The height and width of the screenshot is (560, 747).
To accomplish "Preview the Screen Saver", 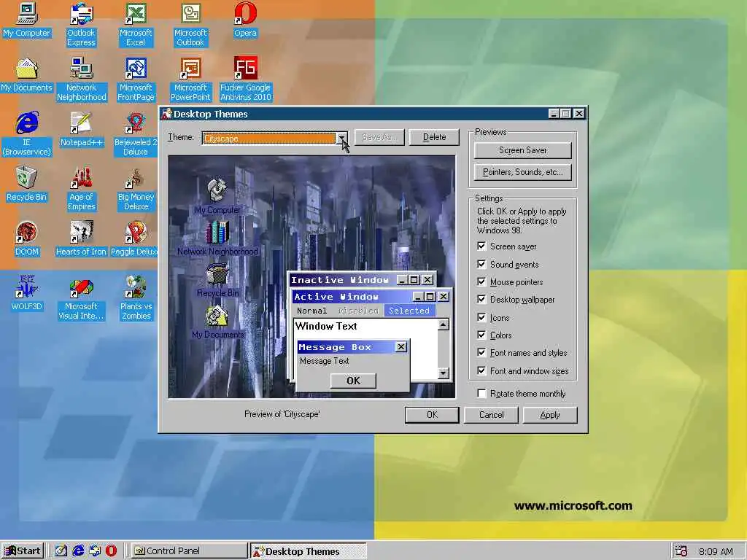I will tap(522, 150).
